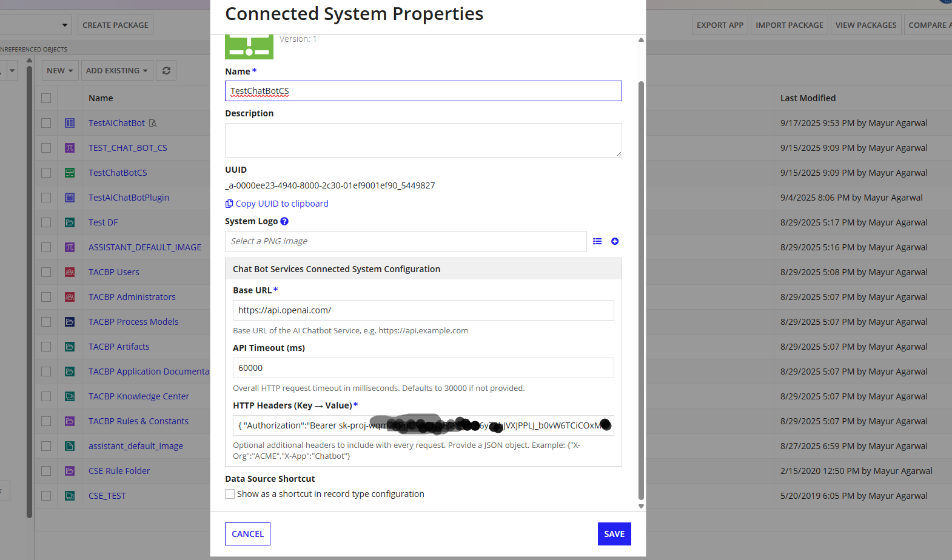Click the plus upload icon for System Logo

click(615, 241)
